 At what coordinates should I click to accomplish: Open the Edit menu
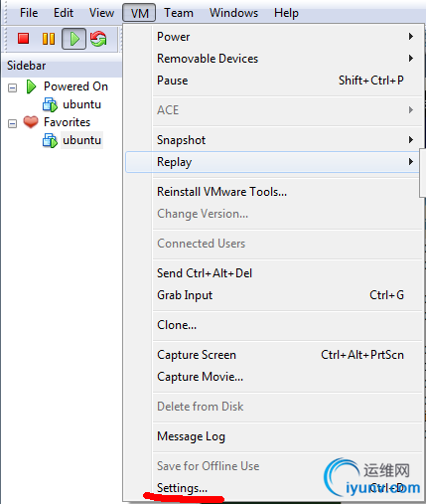pyautogui.click(x=64, y=13)
